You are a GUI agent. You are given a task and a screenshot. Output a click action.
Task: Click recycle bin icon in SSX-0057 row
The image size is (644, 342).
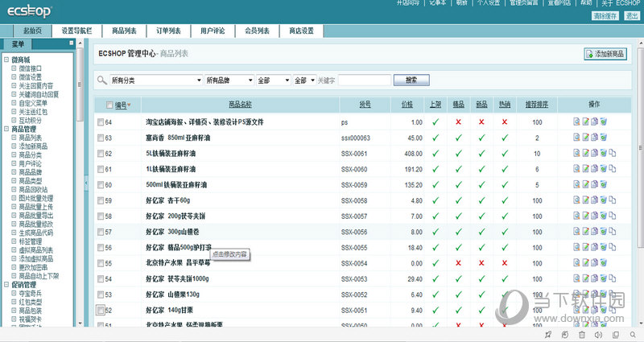coord(603,216)
